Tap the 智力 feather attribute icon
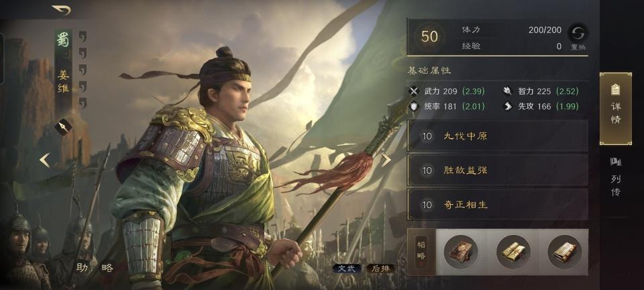The height and width of the screenshot is (290, 644). point(508,91)
